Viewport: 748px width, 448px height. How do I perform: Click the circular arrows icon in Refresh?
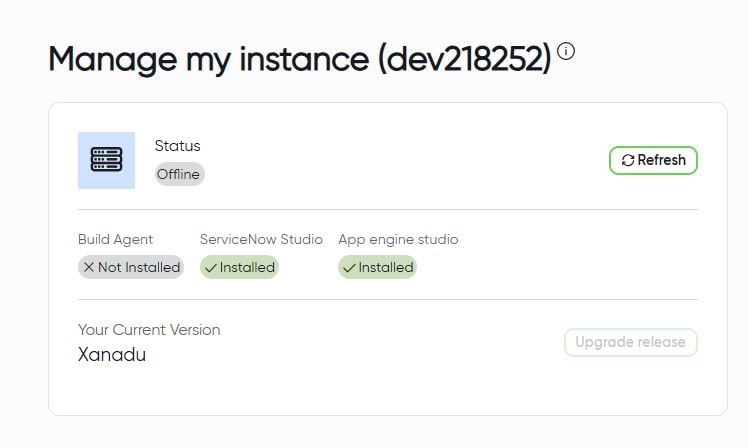[627, 160]
